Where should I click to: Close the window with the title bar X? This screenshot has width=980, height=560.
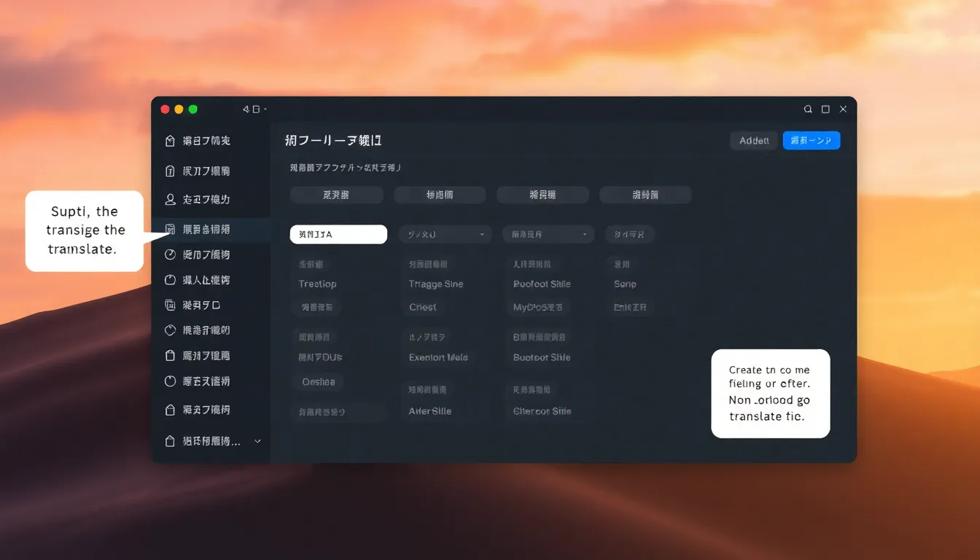coord(843,109)
